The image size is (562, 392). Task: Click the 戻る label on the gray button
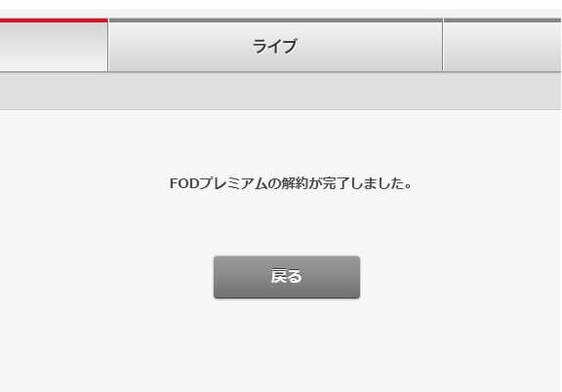(287, 276)
